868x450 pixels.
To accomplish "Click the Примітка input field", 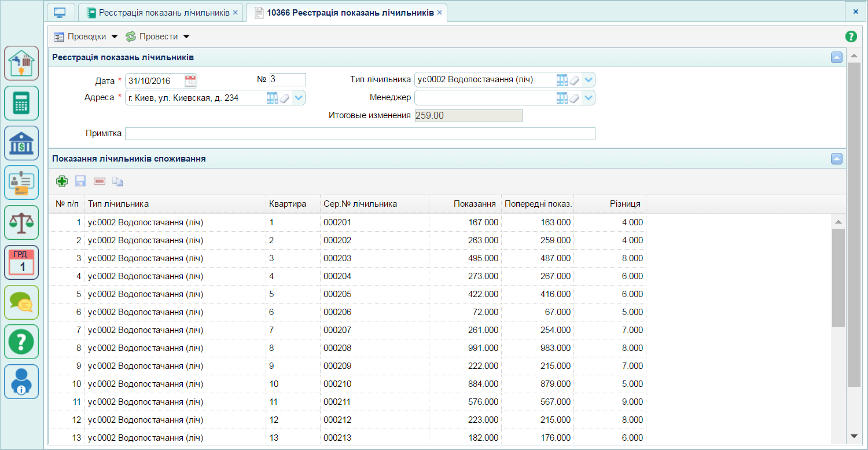I will coord(360,134).
